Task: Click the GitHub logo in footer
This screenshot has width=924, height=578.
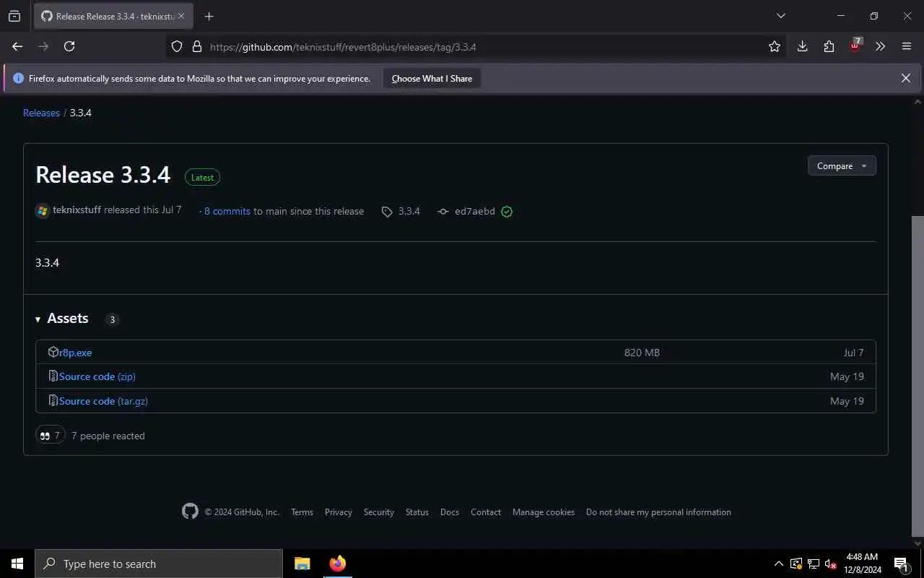Action: pyautogui.click(x=190, y=512)
